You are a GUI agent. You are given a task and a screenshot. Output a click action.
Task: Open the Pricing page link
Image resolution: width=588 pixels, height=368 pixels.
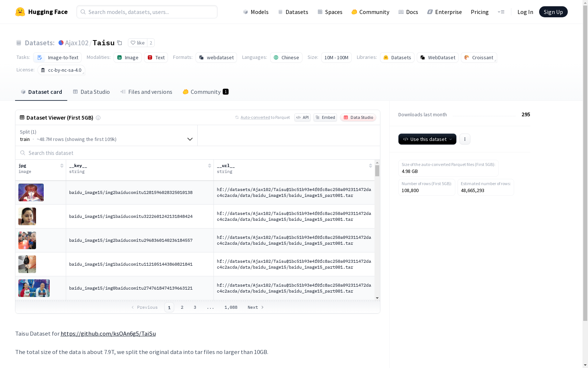click(480, 12)
